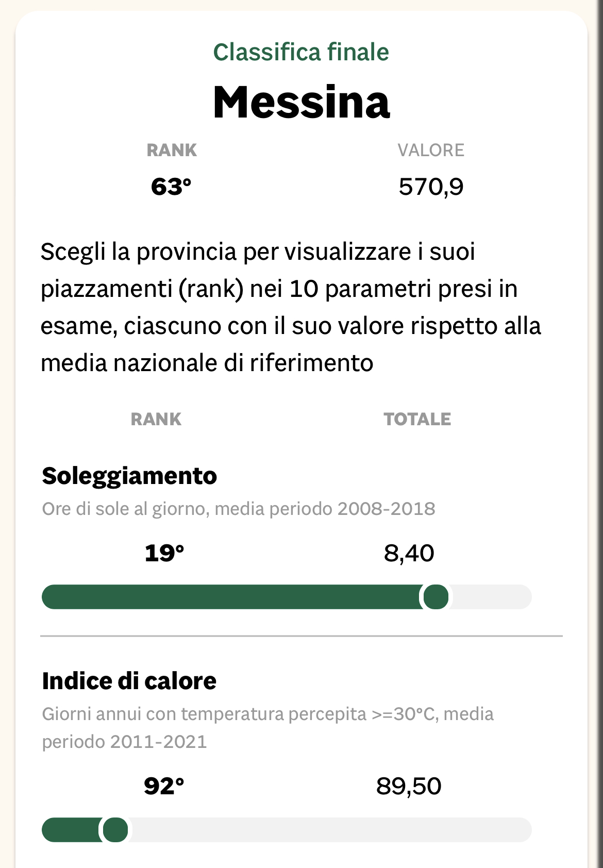Click the Classifica finale heading

pos(301,52)
